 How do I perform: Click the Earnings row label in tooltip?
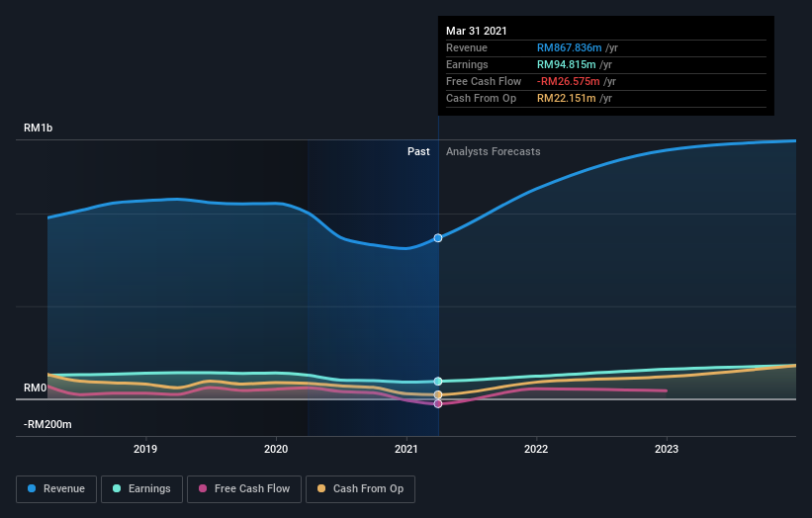point(467,64)
